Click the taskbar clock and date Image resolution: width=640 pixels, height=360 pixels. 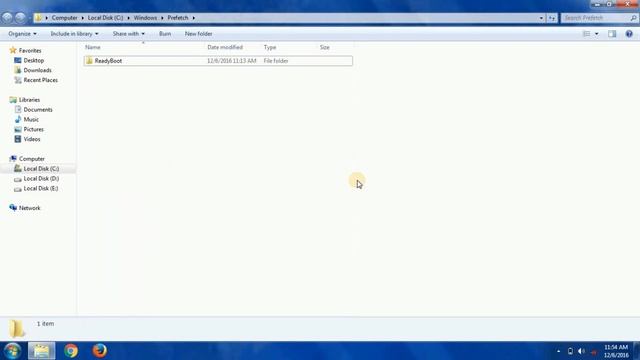click(x=616, y=351)
